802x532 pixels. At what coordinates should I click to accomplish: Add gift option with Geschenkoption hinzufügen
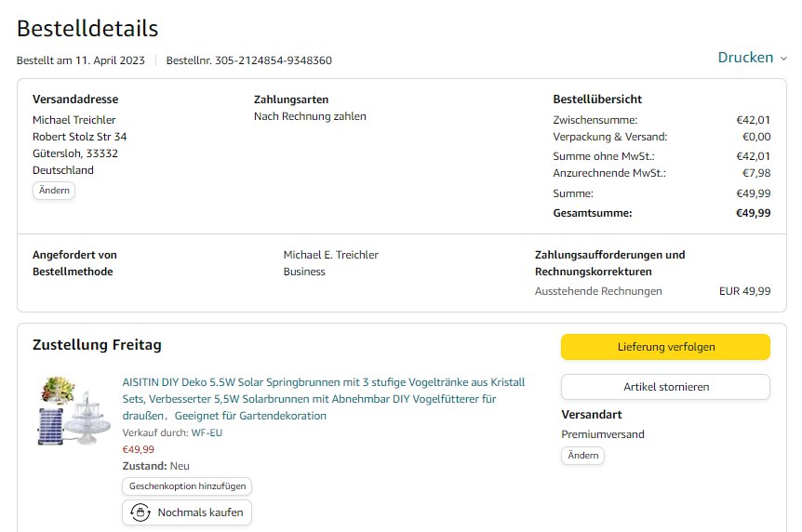click(187, 486)
